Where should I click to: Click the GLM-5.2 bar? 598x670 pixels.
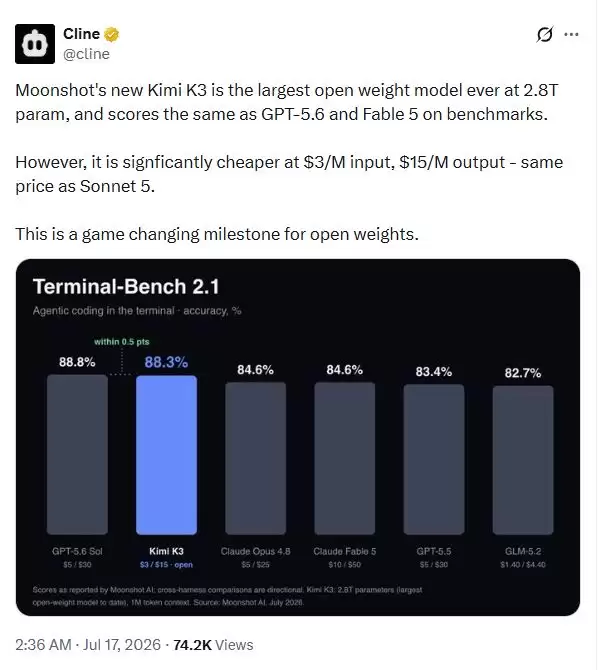(523, 460)
